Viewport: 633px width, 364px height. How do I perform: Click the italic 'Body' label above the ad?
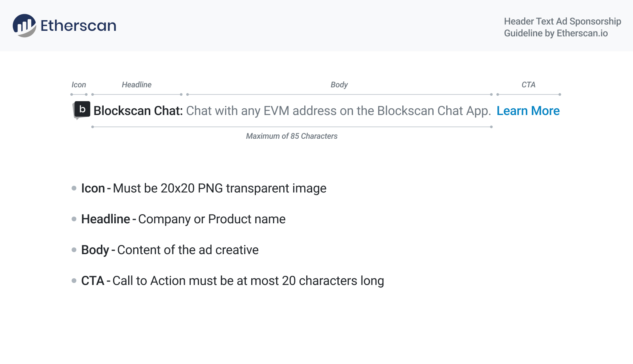[339, 85]
